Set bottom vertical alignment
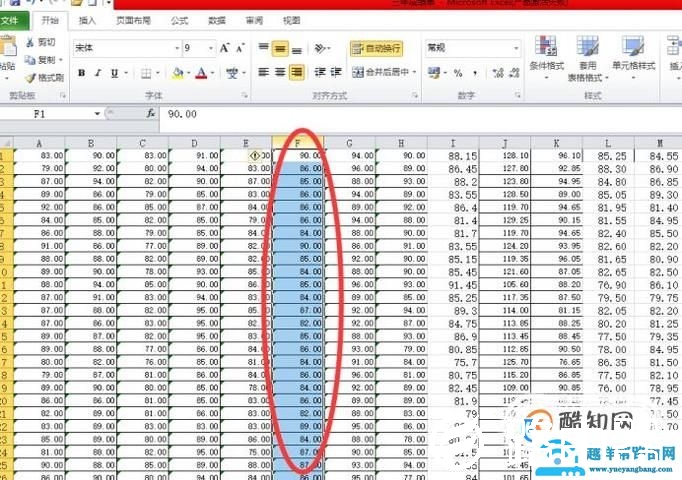 click(297, 49)
